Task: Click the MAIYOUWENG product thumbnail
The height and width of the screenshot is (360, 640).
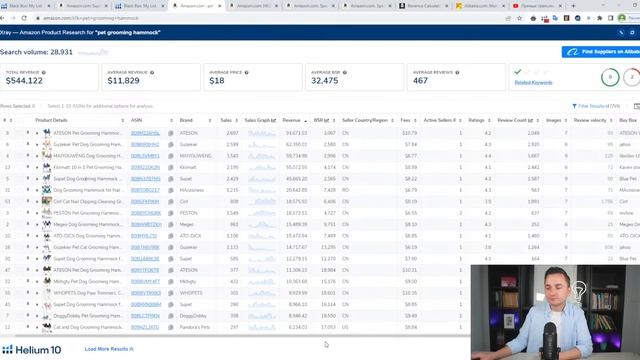Action: tap(47, 156)
